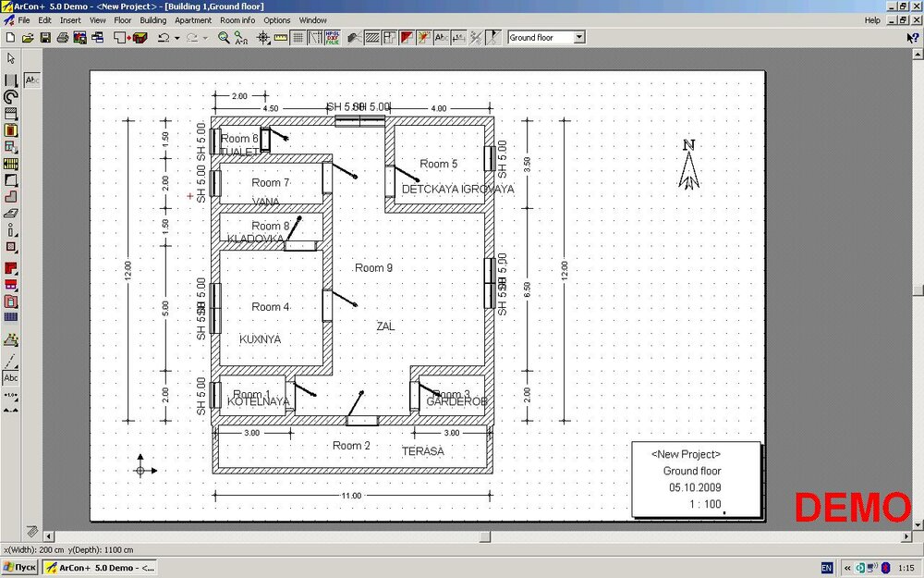Open the Window menu

pyautogui.click(x=312, y=20)
